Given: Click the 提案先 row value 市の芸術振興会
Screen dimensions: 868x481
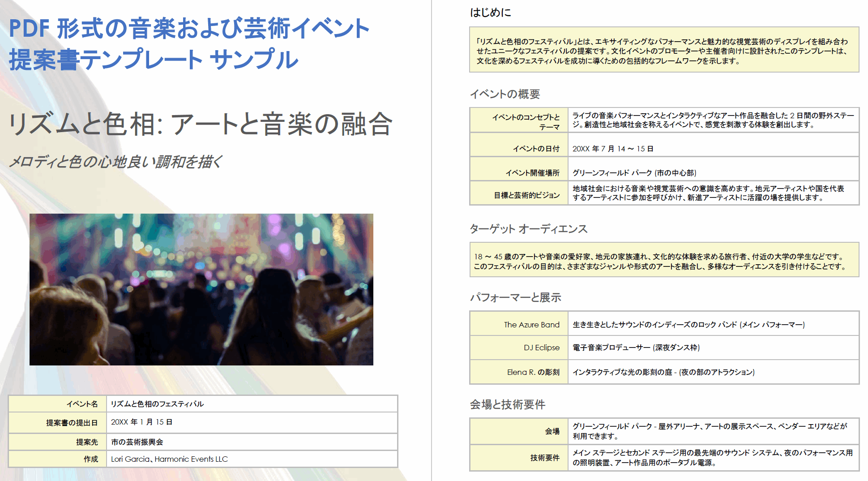Looking at the screenshot, I should [x=137, y=441].
